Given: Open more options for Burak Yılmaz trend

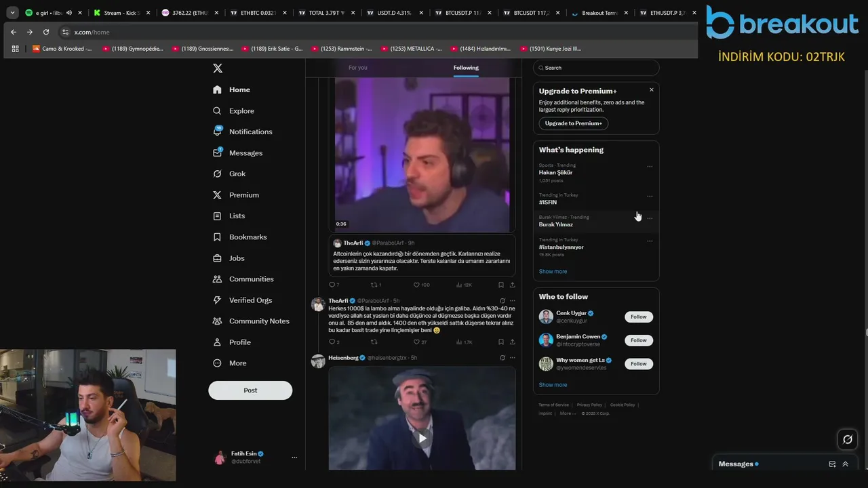Looking at the screenshot, I should point(650,218).
